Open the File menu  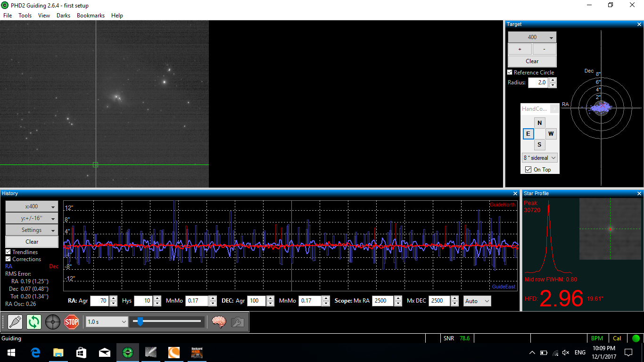point(8,16)
